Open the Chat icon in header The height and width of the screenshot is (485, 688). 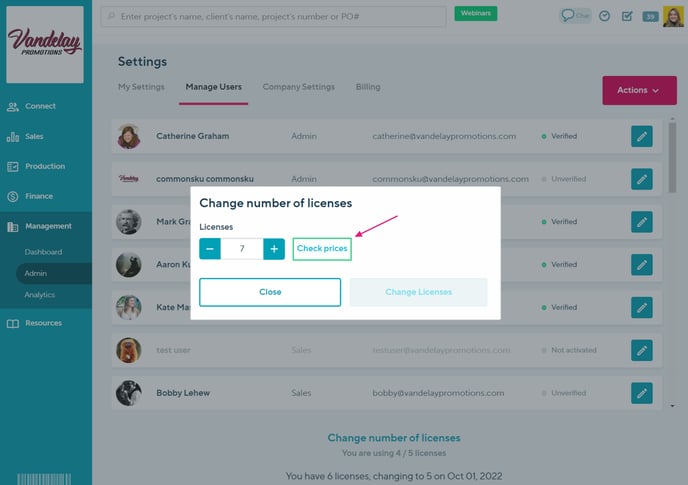574,16
